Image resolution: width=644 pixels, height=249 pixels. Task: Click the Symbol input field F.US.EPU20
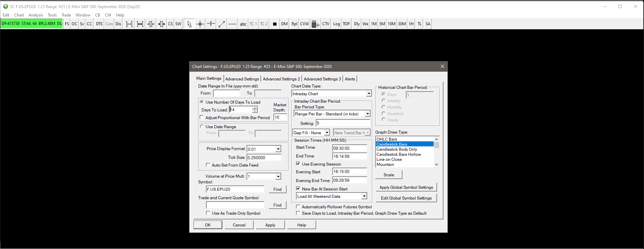pos(235,189)
